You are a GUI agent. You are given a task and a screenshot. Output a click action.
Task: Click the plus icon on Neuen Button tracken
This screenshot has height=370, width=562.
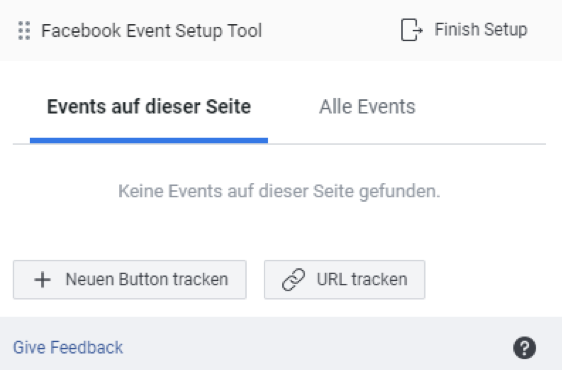pyautogui.click(x=42, y=280)
